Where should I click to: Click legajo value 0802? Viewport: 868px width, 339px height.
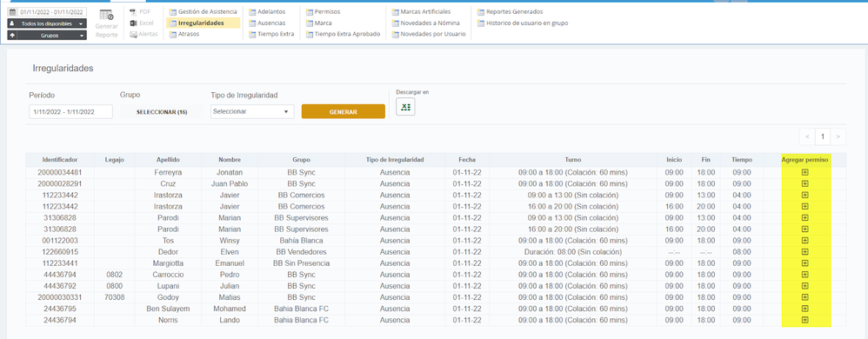pyautogui.click(x=115, y=275)
